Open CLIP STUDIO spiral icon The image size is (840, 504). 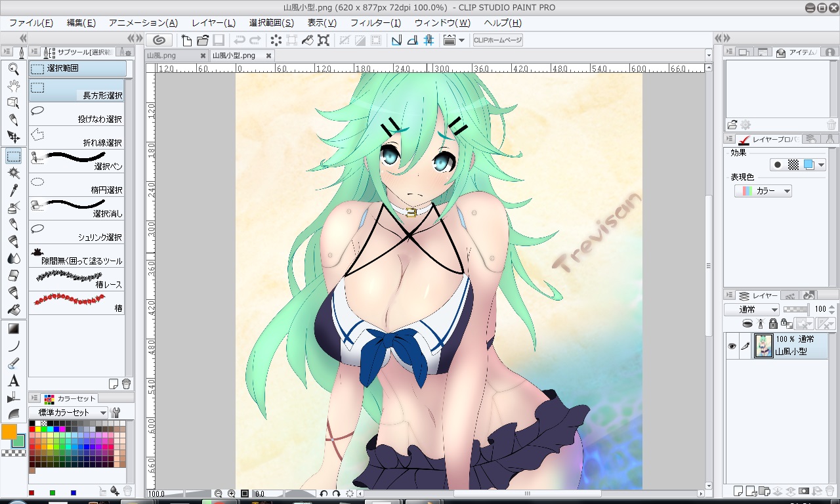click(x=159, y=40)
